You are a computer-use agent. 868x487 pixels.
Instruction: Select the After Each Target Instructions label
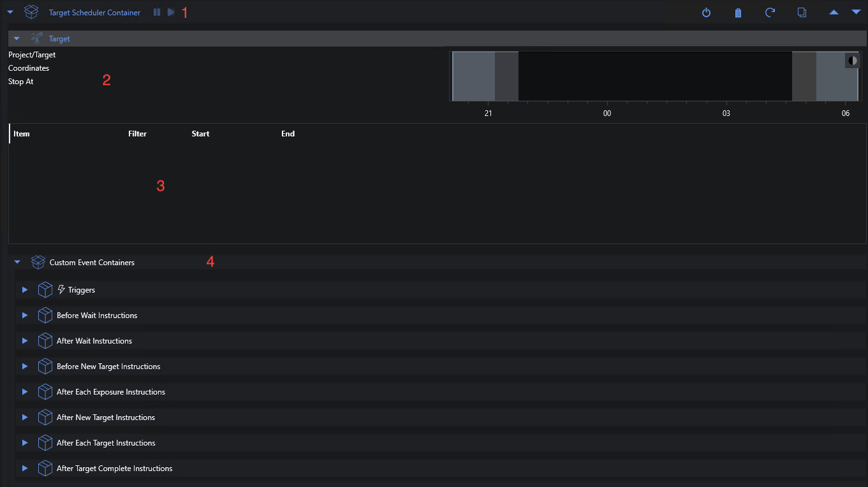point(106,443)
